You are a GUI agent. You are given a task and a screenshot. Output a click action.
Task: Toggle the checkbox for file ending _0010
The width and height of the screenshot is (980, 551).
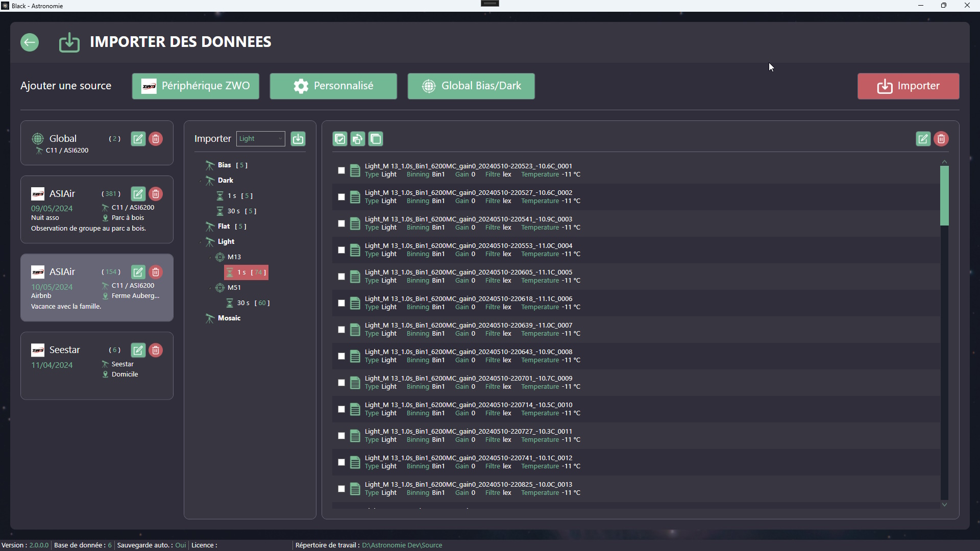[x=341, y=409]
